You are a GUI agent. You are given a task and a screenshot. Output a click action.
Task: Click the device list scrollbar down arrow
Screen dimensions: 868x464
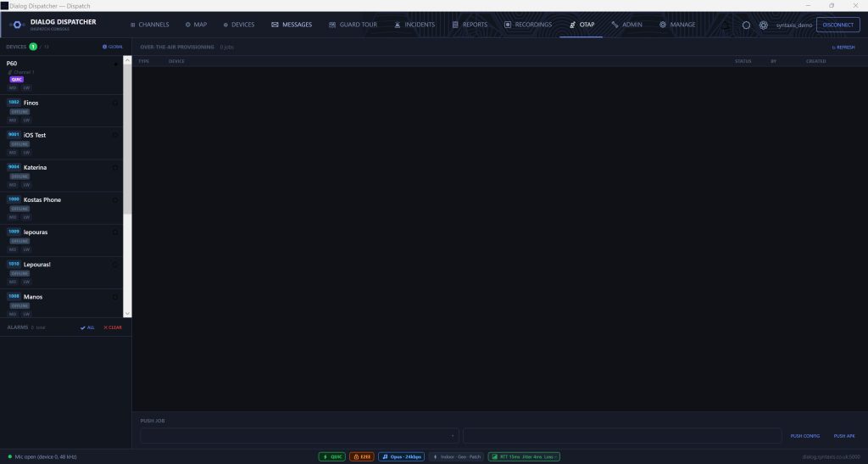(x=127, y=313)
